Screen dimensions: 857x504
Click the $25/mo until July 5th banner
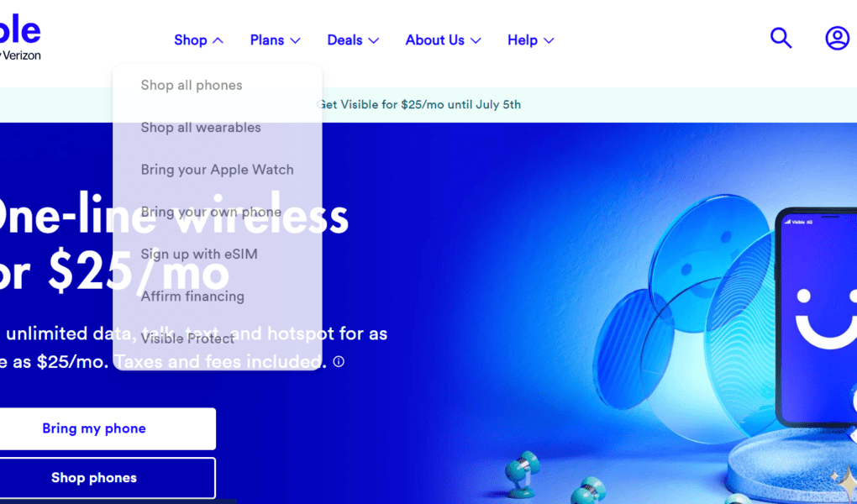[419, 104]
